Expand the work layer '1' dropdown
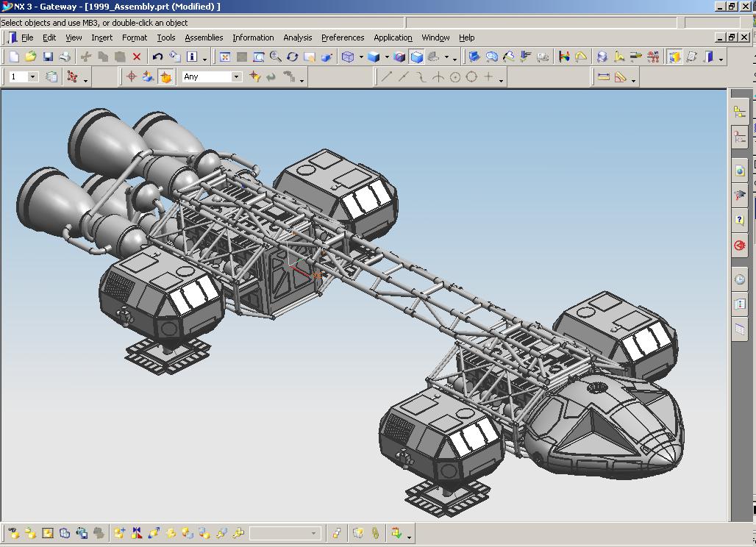The height and width of the screenshot is (547, 756). point(33,76)
